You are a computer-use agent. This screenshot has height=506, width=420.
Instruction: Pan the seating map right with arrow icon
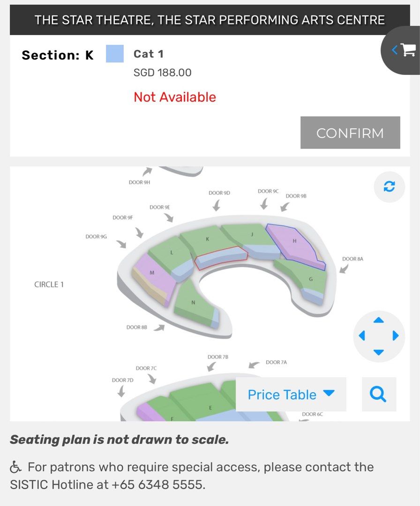(x=395, y=336)
